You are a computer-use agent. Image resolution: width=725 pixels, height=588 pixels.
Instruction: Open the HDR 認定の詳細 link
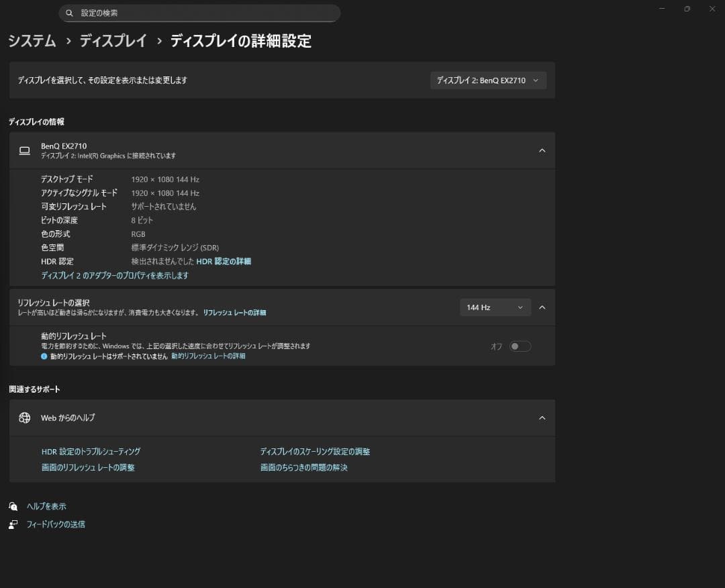coord(224,261)
